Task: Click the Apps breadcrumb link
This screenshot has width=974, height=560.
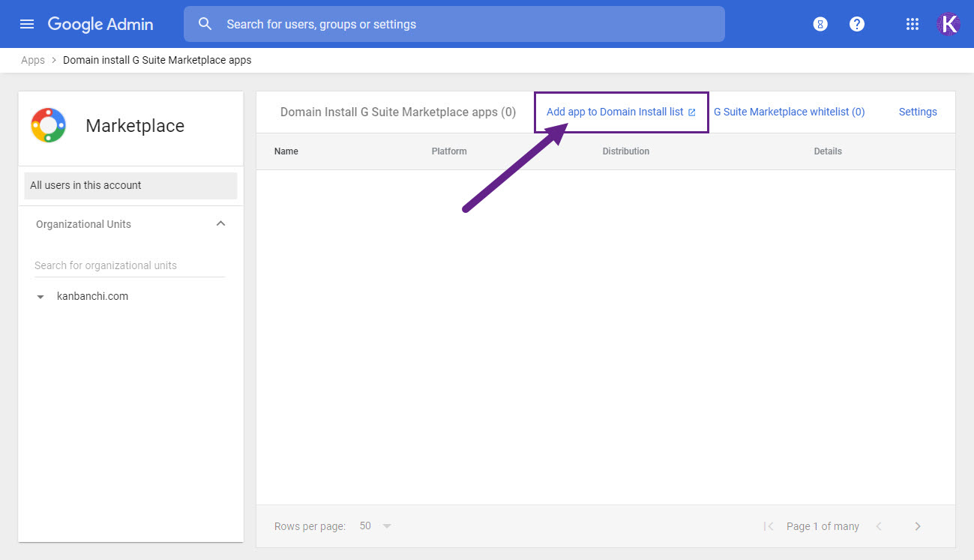Action: click(33, 60)
